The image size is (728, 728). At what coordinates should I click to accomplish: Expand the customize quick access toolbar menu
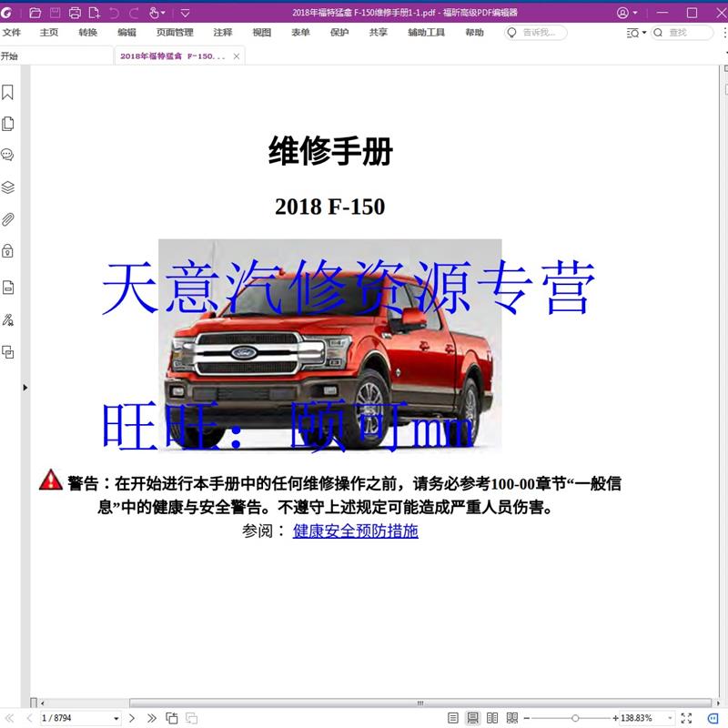186,13
